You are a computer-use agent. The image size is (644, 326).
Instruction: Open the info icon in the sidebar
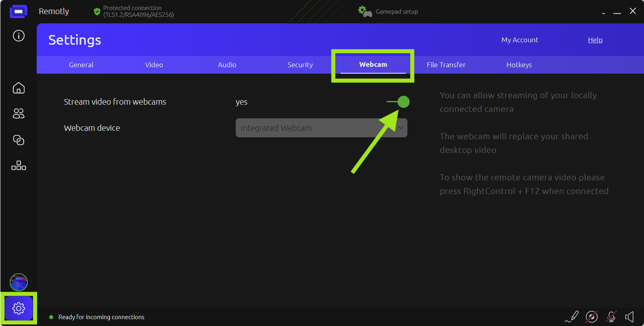click(x=19, y=36)
